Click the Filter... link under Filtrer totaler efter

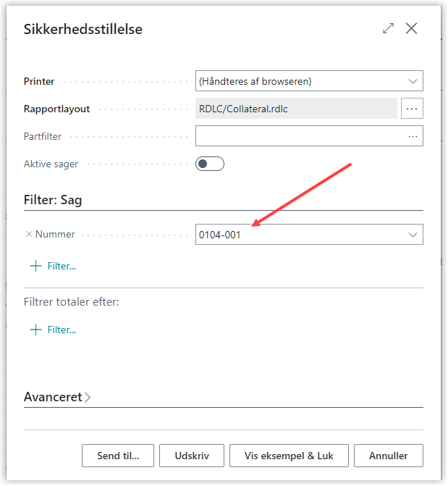62,330
